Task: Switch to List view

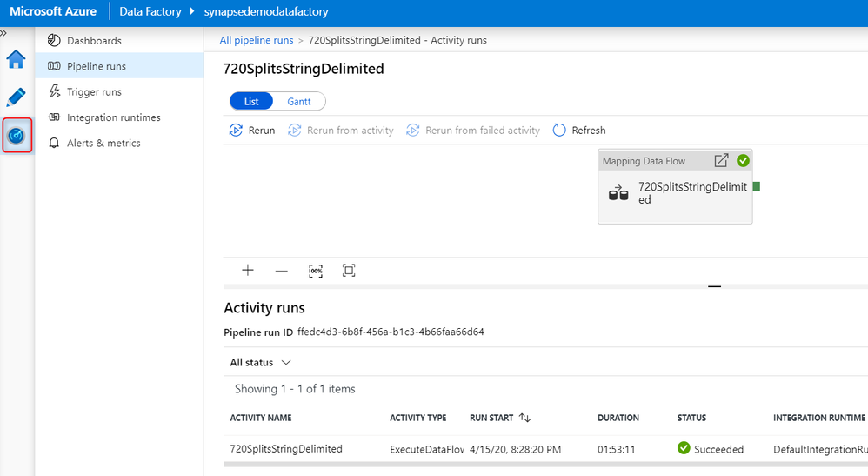Action: pyautogui.click(x=251, y=102)
